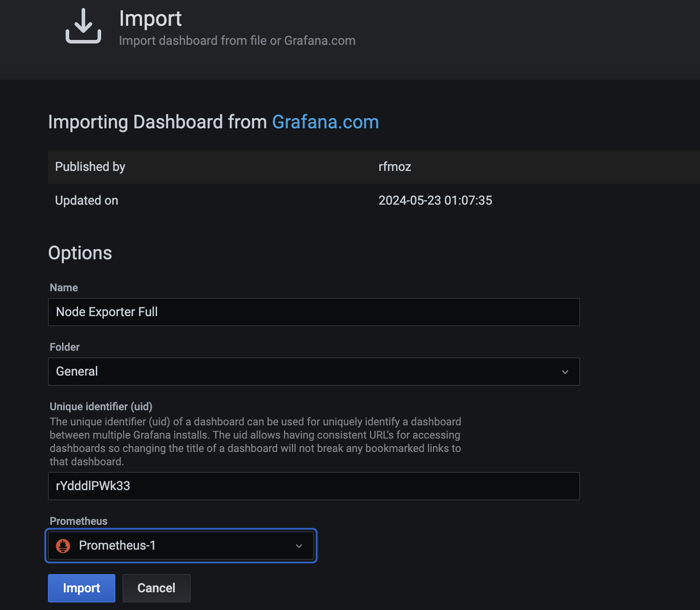700x610 pixels.
Task: Cancel the dashboard import
Action: click(157, 588)
